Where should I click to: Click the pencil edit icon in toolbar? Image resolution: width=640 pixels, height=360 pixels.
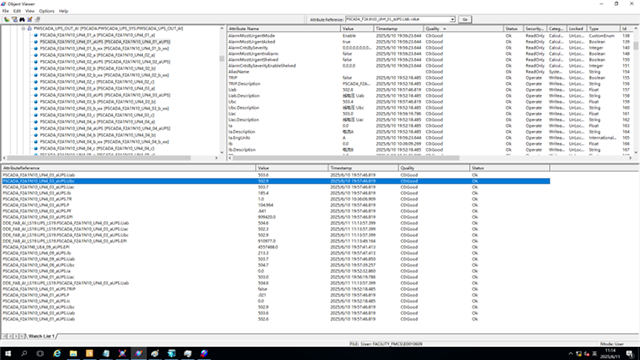pos(30,19)
